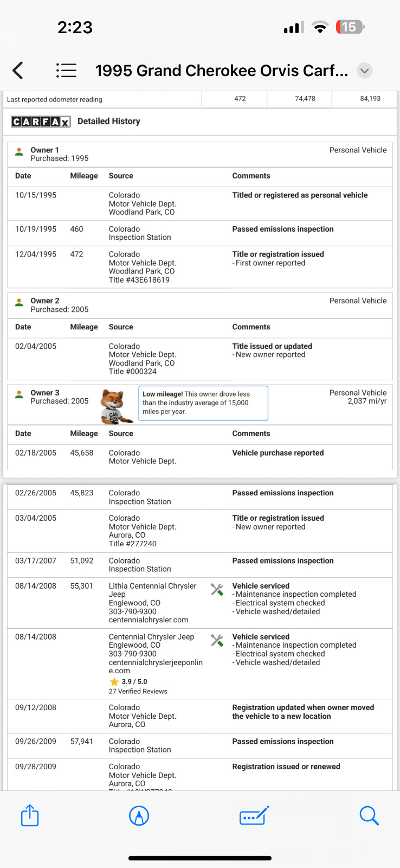
Task: Tap Centennial Chrysler Jeep service wrench icon
Action: pyautogui.click(x=217, y=641)
